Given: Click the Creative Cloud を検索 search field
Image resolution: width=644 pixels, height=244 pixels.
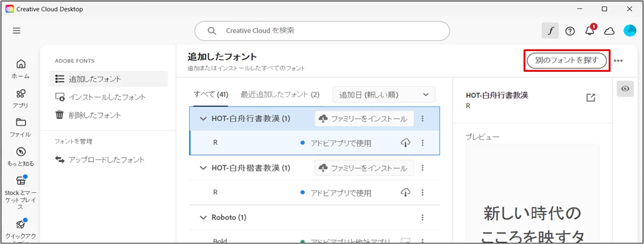Looking at the screenshot, I should click(322, 31).
